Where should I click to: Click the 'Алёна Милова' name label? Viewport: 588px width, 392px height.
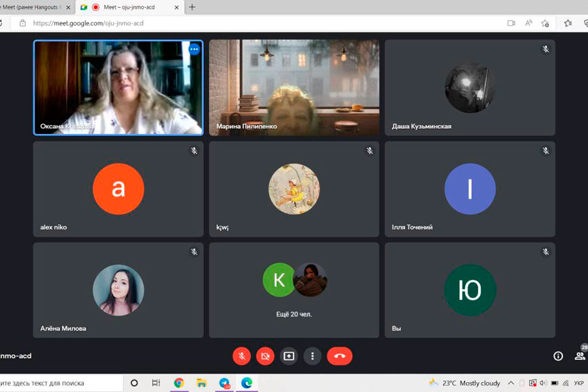pyautogui.click(x=63, y=329)
